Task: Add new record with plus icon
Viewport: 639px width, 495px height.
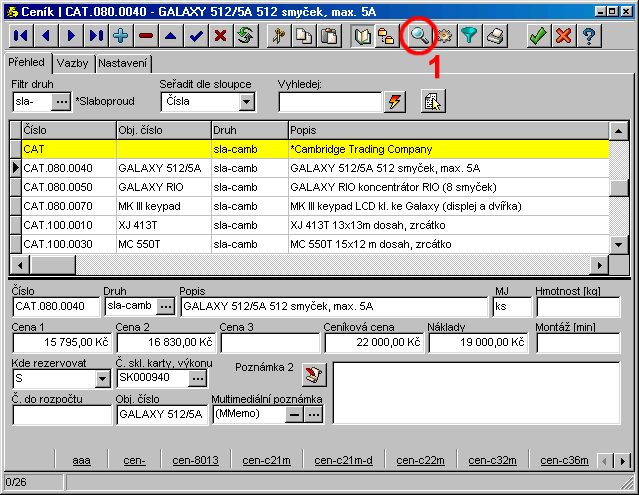Action: tap(121, 36)
